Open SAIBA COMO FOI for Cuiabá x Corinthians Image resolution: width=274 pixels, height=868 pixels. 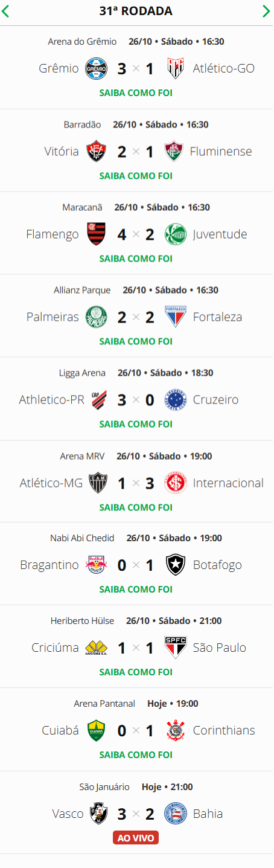[136, 755]
